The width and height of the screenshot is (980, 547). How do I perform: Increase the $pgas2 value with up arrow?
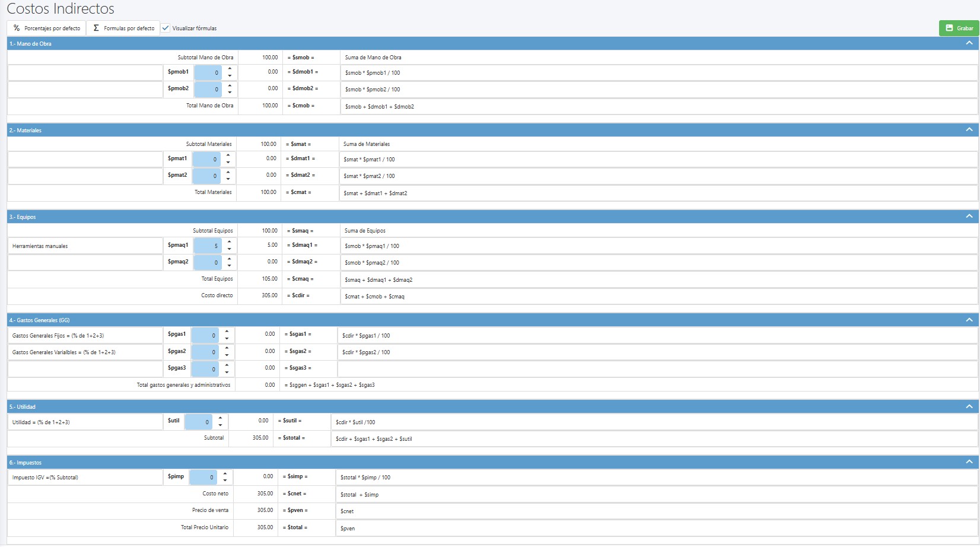point(227,348)
